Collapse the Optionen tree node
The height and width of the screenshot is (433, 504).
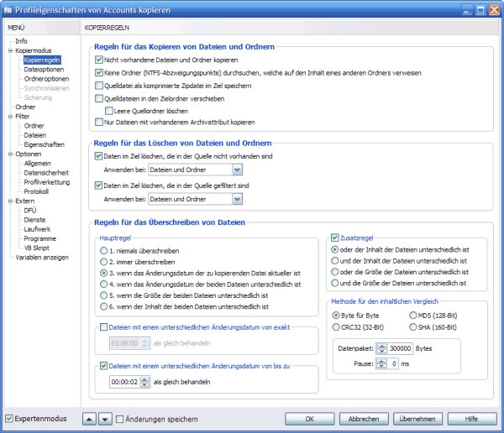10,154
